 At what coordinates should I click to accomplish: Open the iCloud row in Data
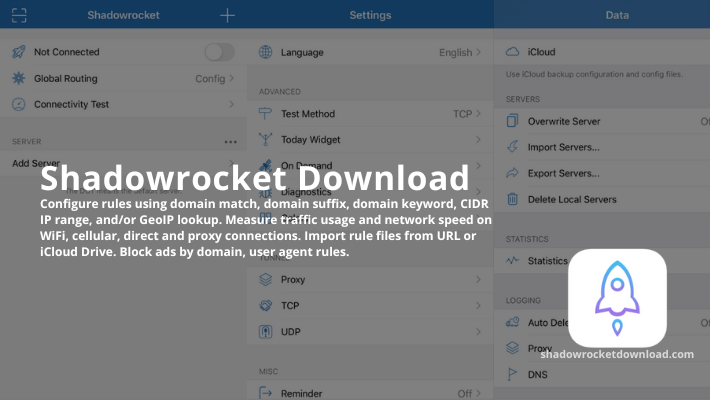[602, 52]
